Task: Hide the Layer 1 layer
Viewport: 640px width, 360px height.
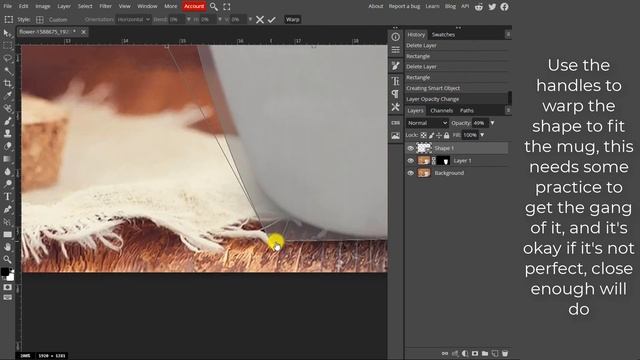Action: 411,160
